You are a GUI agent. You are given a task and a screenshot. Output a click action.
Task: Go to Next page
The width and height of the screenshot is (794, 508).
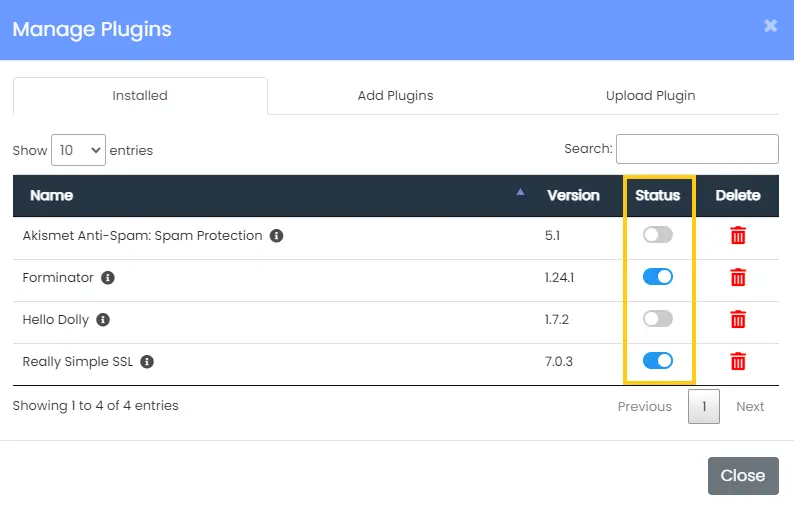(750, 407)
